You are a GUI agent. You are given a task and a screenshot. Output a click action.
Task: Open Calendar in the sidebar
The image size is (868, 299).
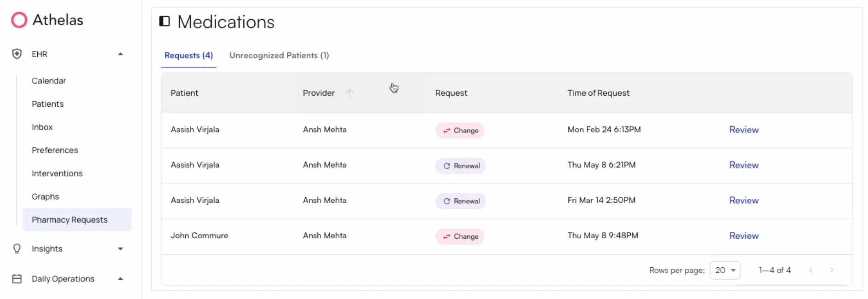tap(49, 81)
